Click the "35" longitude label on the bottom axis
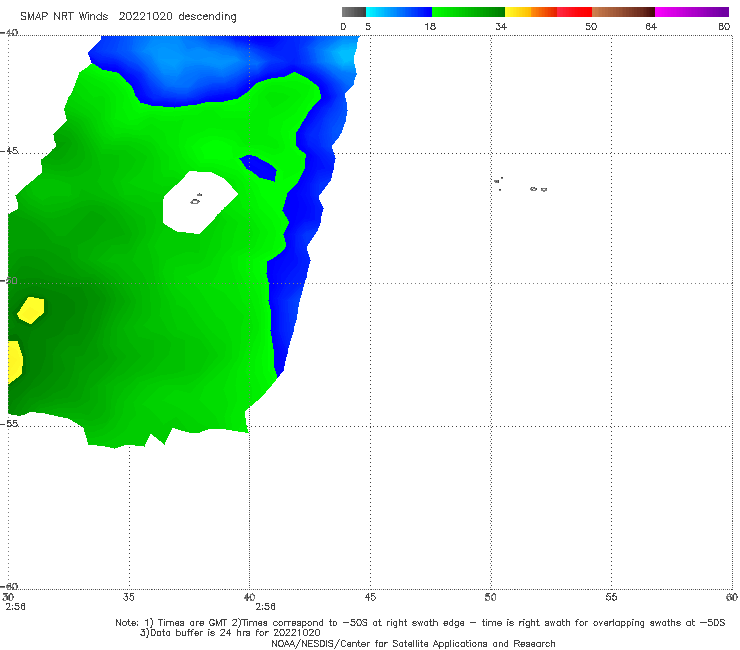The height and width of the screenshot is (650, 740). click(129, 597)
